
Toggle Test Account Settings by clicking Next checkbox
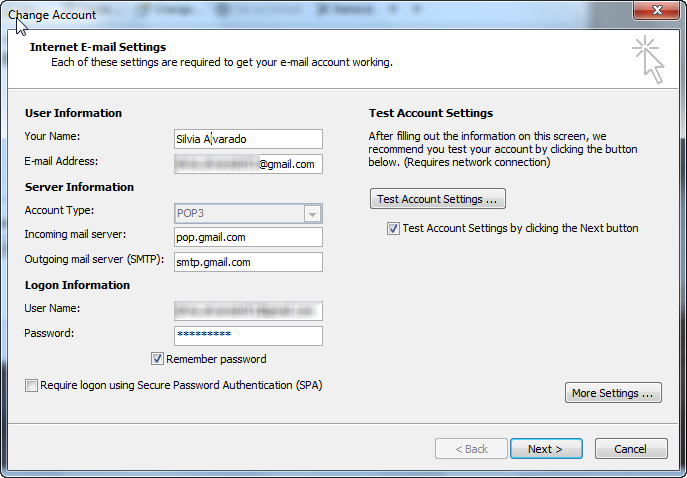pyautogui.click(x=394, y=228)
